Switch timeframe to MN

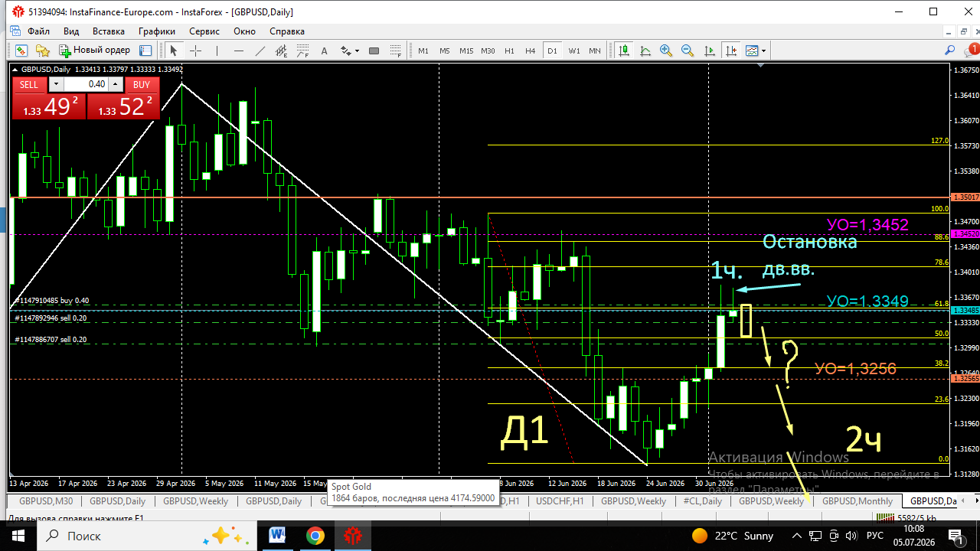click(595, 51)
